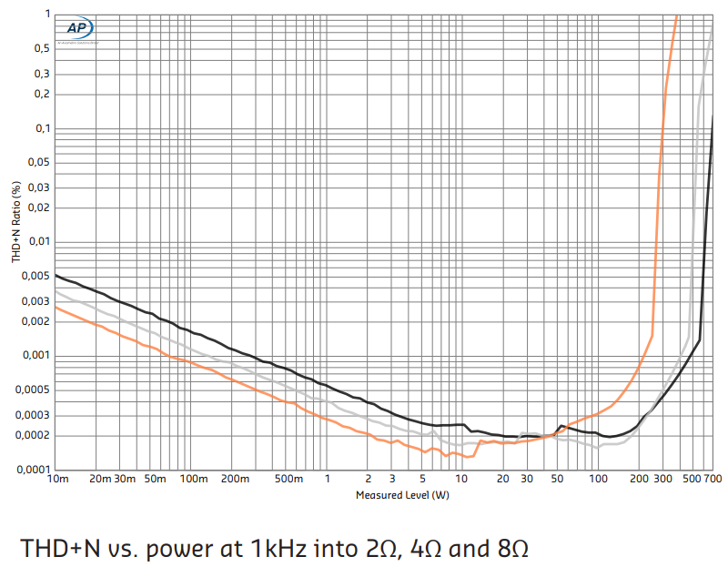Image resolution: width=728 pixels, height=577 pixels.
Task: Click the '300' x-axis tick label
Action: 663,479
